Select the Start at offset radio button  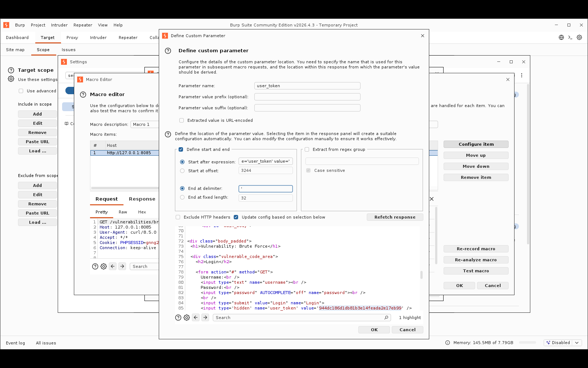pyautogui.click(x=182, y=171)
